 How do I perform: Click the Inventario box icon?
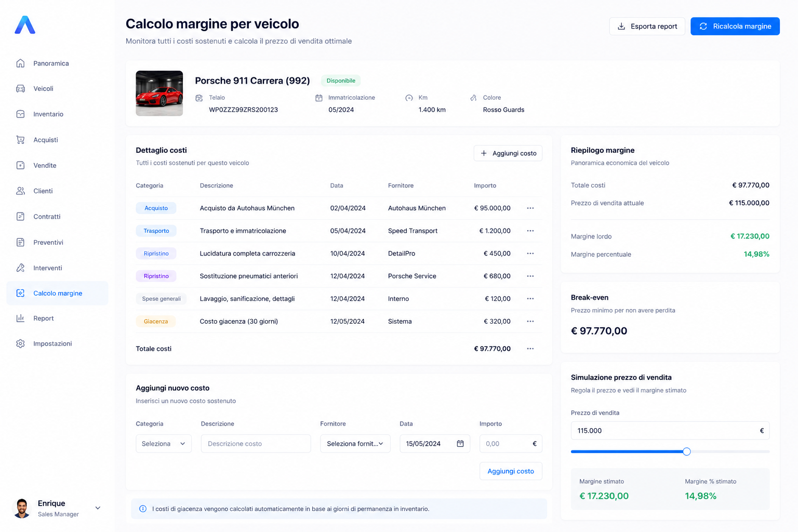click(20, 114)
